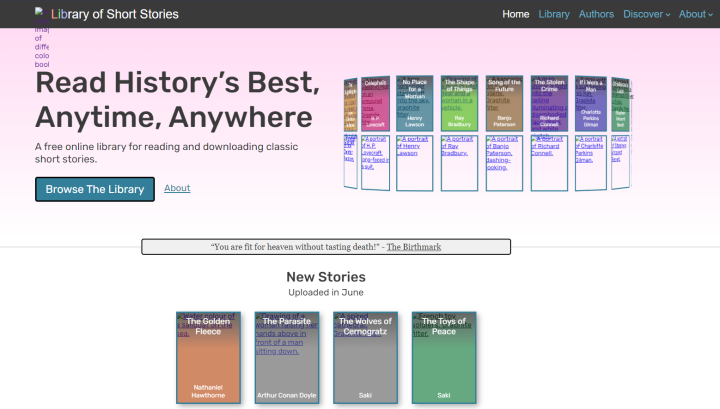Image resolution: width=720 pixels, height=409 pixels.
Task: Click the Browse The Library button
Action: pyautogui.click(x=95, y=189)
